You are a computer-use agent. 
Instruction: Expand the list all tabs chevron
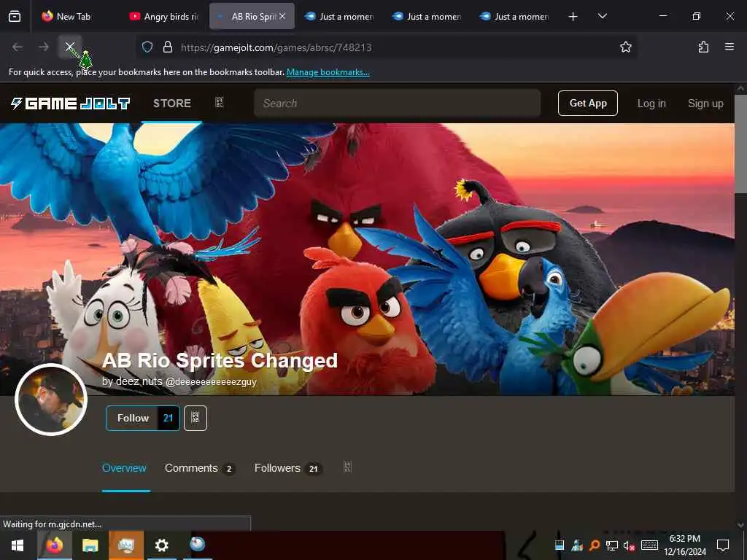pyautogui.click(x=602, y=17)
